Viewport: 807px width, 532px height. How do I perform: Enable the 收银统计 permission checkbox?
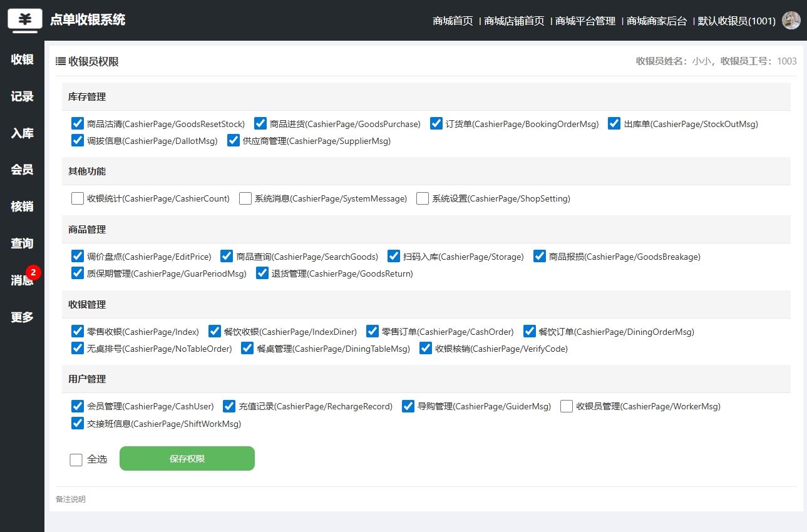click(78, 198)
